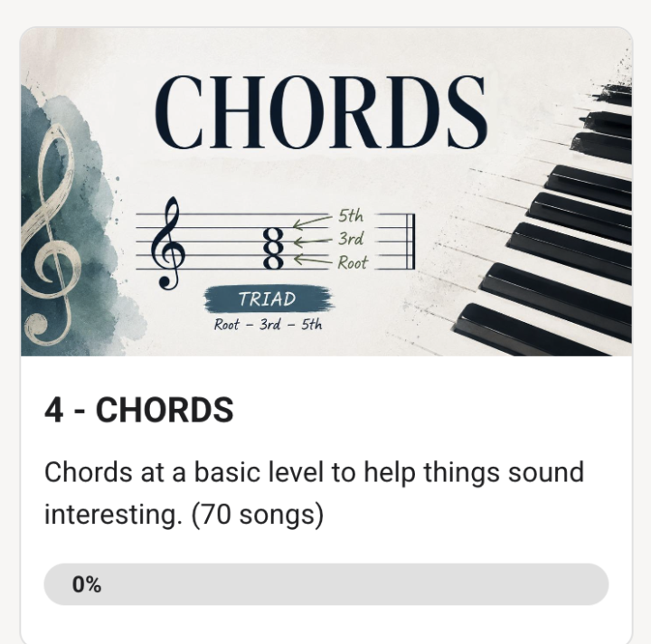
Task: Click the arrow pointing to the 3rd note
Action: click(x=313, y=241)
